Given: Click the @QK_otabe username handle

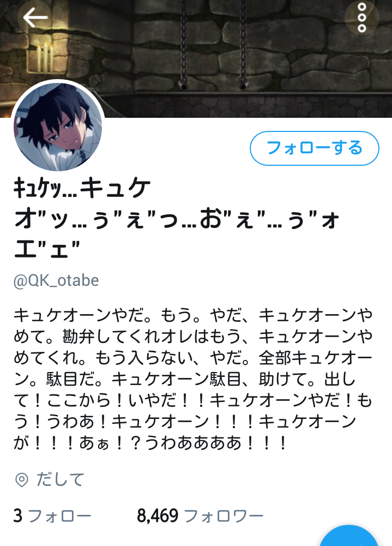Looking at the screenshot, I should click(x=56, y=280).
